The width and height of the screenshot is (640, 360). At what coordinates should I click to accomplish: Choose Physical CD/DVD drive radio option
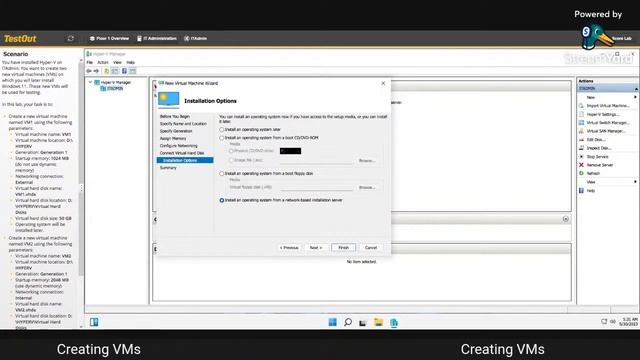(252, 151)
